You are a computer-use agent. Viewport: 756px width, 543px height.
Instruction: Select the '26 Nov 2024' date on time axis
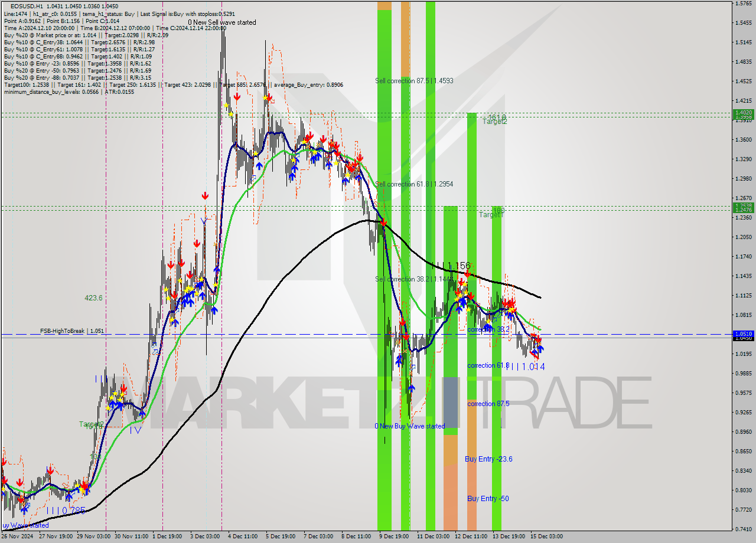[18, 537]
